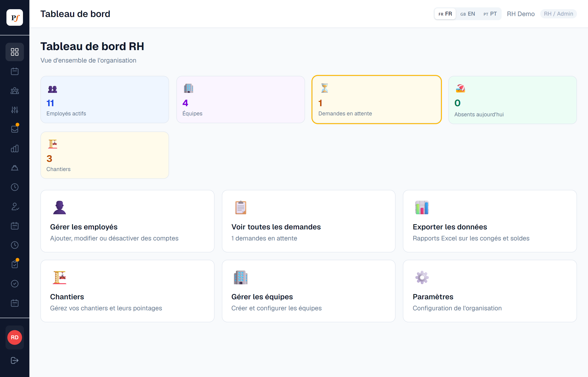
Task: Open the Paramètres configuration card
Action: 490,291
